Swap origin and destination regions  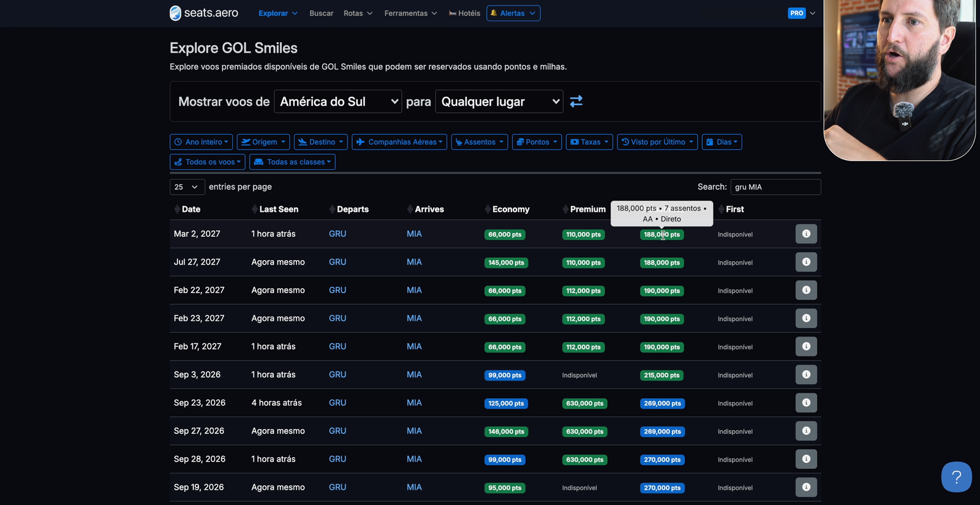point(576,101)
